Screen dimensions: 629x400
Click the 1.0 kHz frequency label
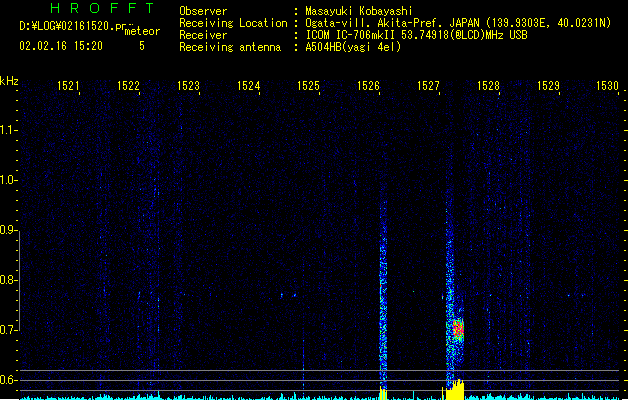pos(8,180)
